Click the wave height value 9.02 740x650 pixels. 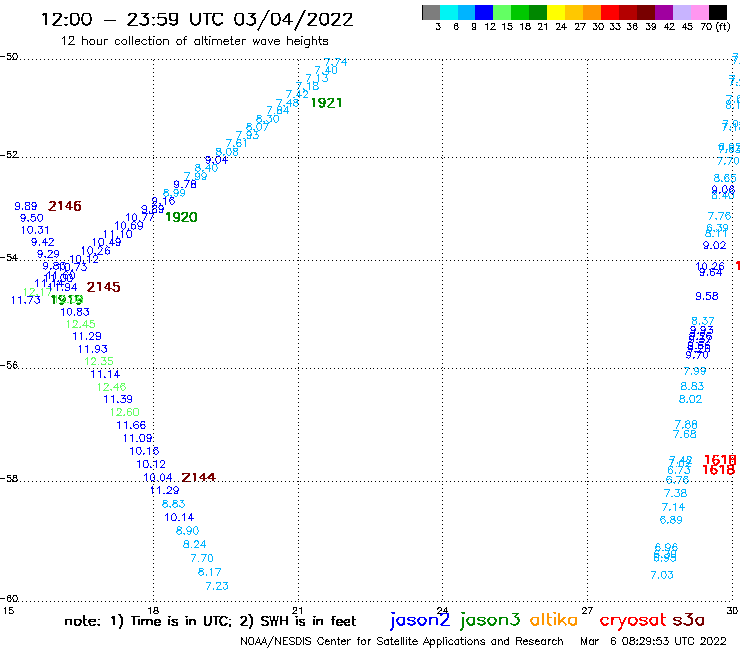(715, 245)
